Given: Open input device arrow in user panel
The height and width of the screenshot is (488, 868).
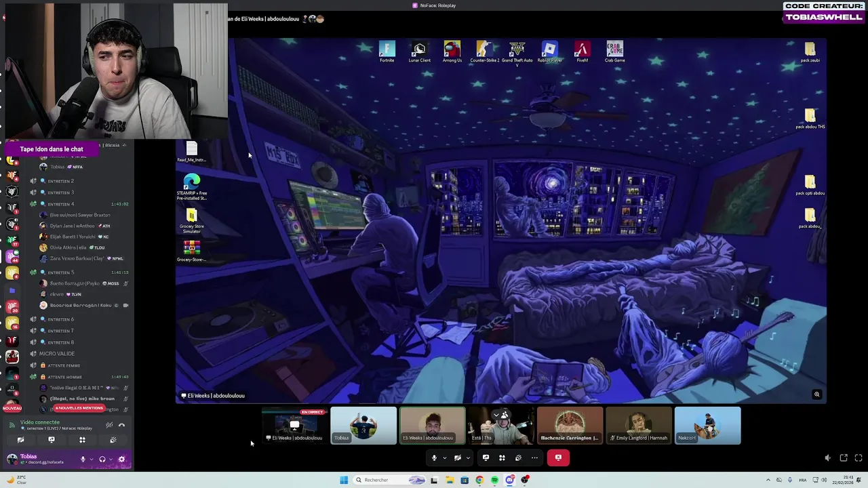Looking at the screenshot, I should 92,459.
